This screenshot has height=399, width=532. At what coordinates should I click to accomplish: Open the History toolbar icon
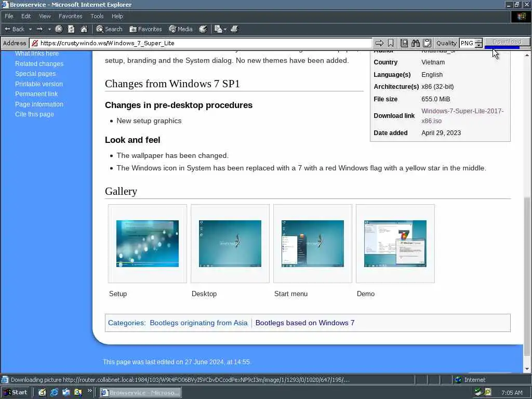pyautogui.click(x=203, y=29)
